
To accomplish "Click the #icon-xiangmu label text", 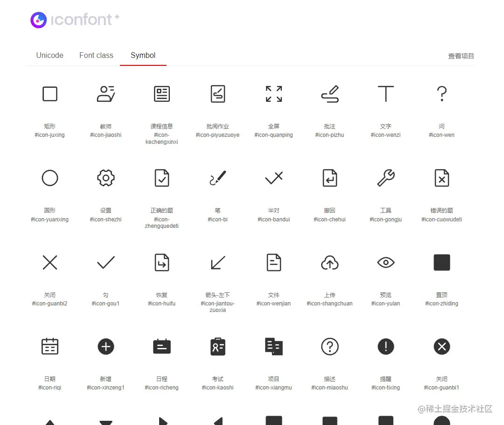I will coord(274,387).
